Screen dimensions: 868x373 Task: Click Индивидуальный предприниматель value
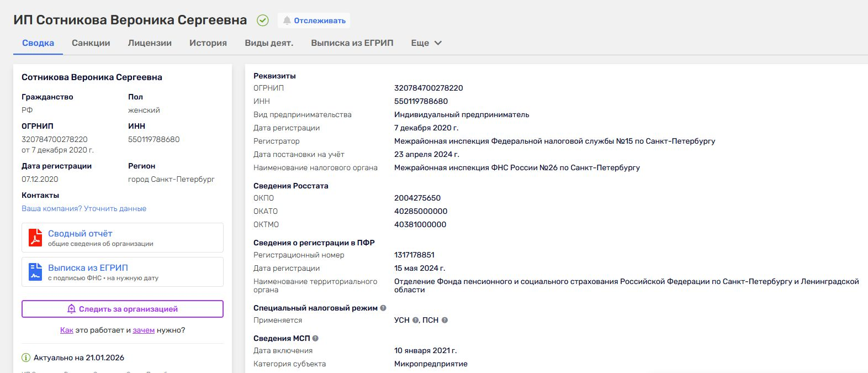462,114
